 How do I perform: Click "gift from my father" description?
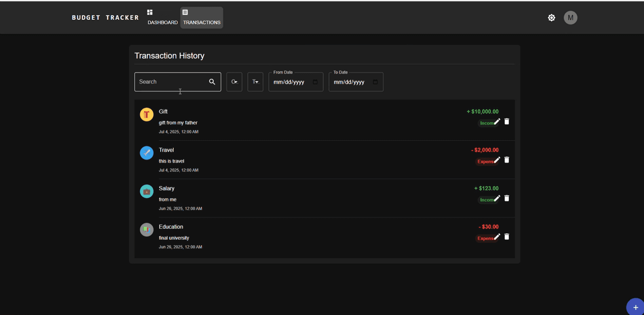click(x=178, y=123)
